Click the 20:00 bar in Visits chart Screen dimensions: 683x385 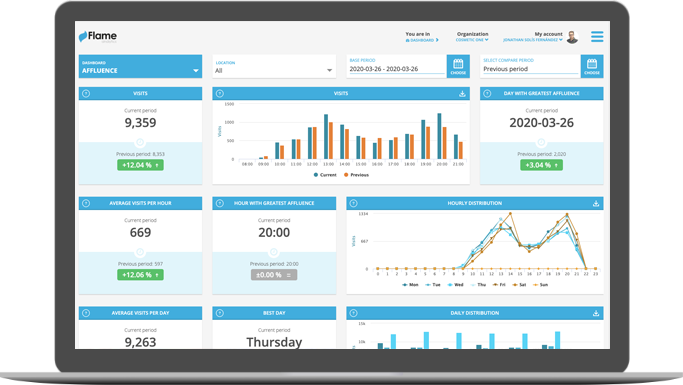click(439, 136)
